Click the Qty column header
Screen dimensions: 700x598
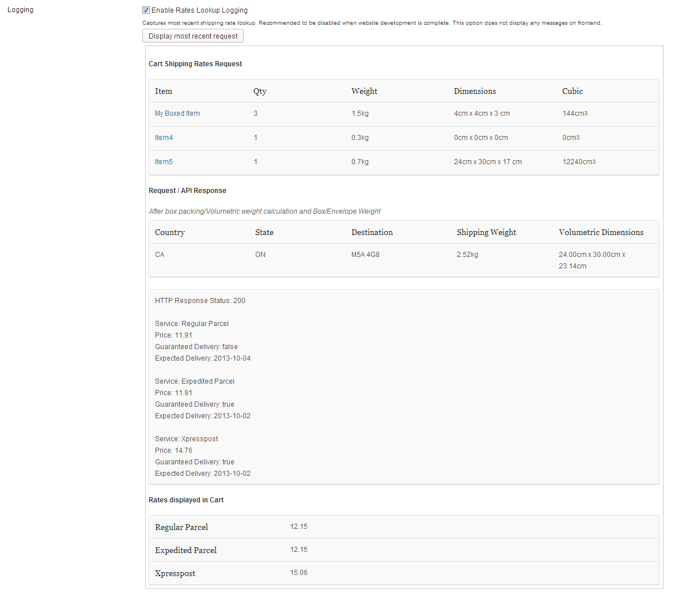pyautogui.click(x=260, y=91)
